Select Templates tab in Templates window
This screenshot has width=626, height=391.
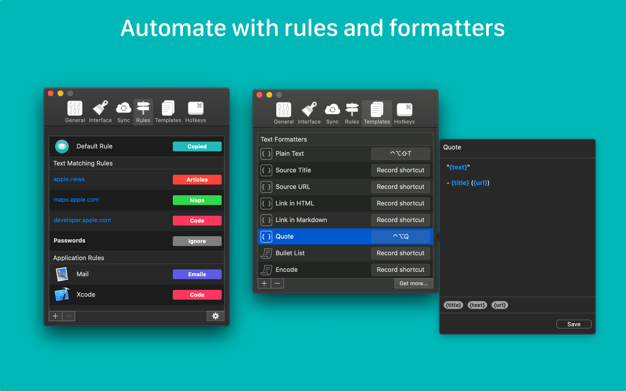pos(377,113)
